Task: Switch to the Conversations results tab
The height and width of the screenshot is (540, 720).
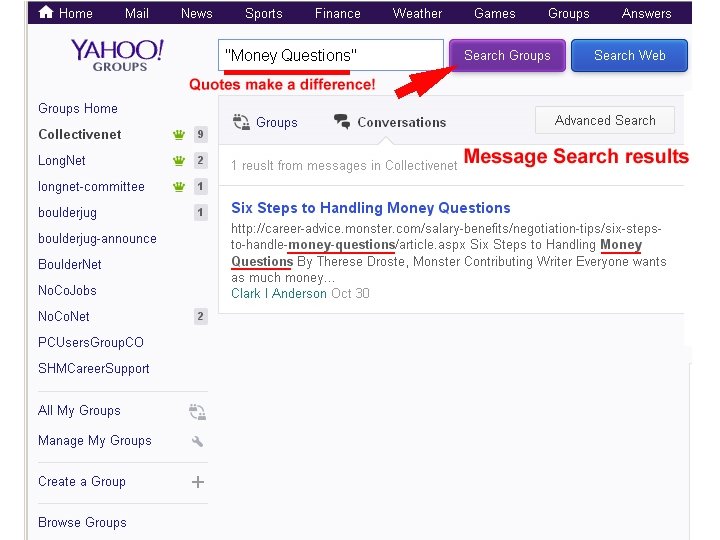Action: pyautogui.click(x=402, y=123)
